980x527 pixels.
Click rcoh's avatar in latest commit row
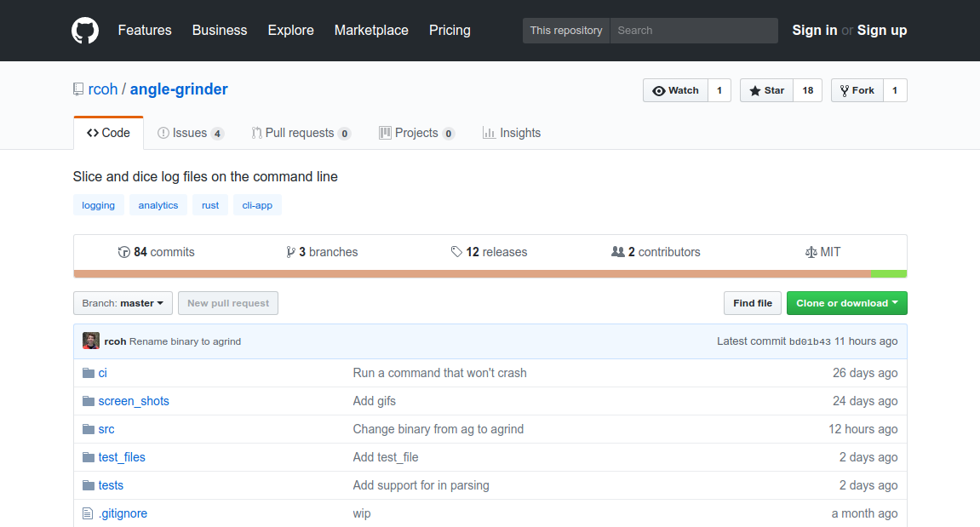(91, 341)
